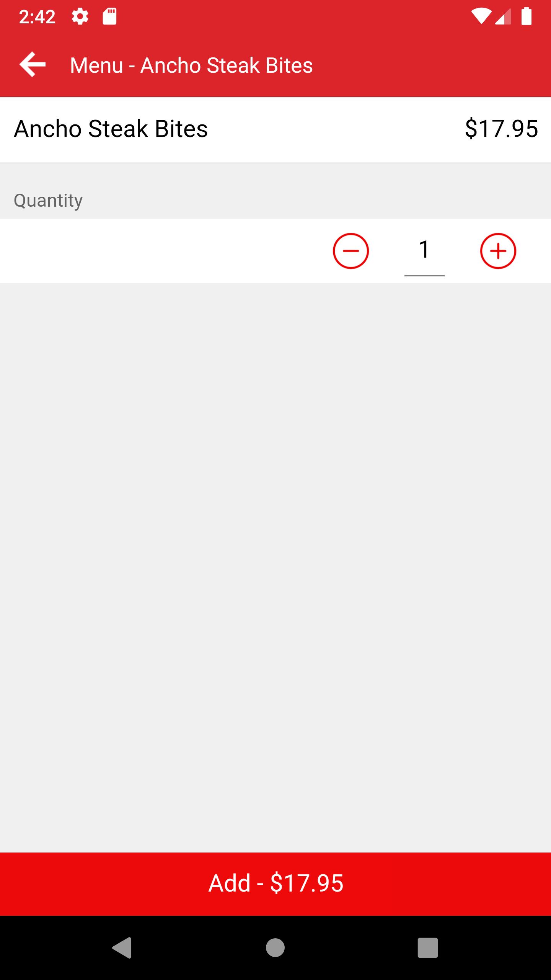Tap the battery status icon
The image size is (551, 980).
coord(527,16)
